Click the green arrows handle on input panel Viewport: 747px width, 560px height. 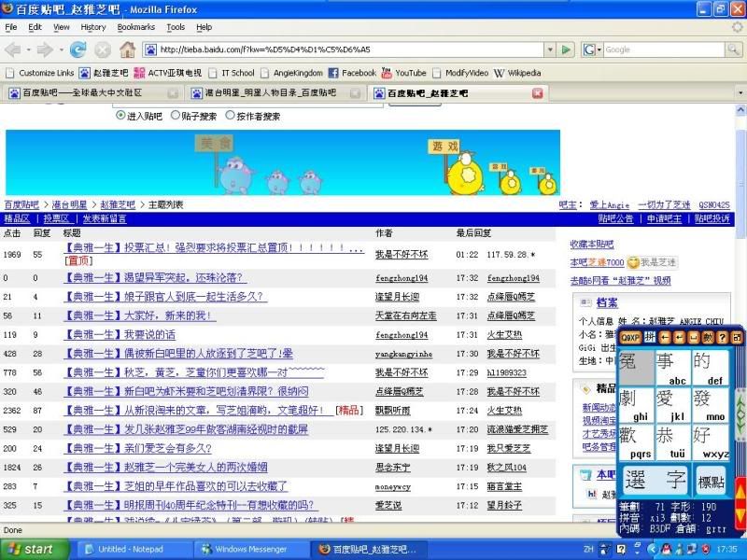(740, 413)
